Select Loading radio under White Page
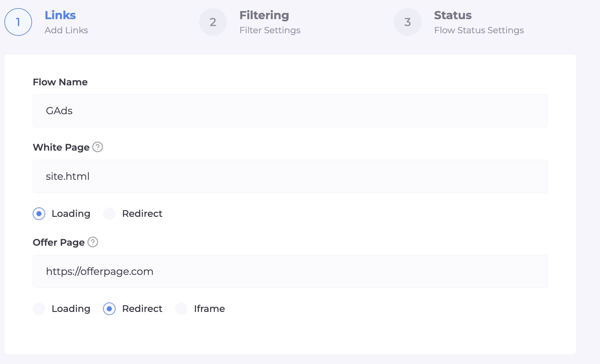600x364 pixels. [x=39, y=214]
